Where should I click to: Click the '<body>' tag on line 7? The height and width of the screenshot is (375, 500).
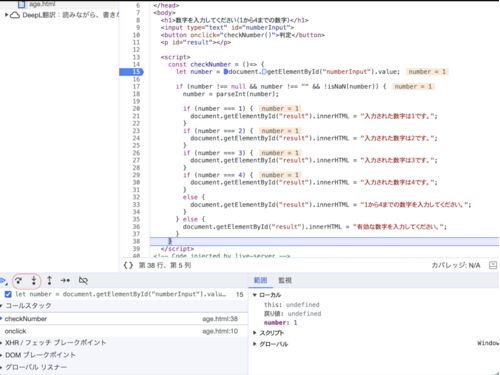click(x=164, y=13)
